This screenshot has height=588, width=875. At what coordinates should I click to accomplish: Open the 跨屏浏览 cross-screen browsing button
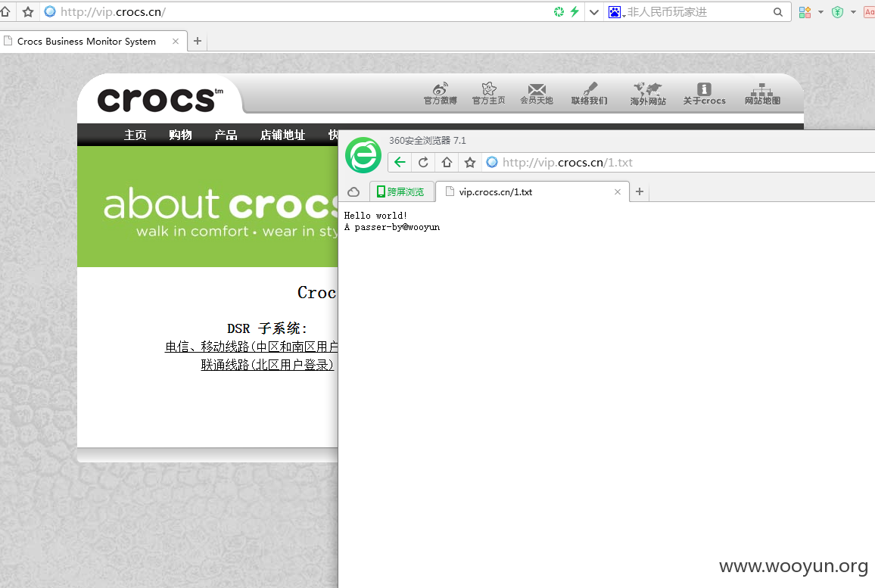point(400,192)
